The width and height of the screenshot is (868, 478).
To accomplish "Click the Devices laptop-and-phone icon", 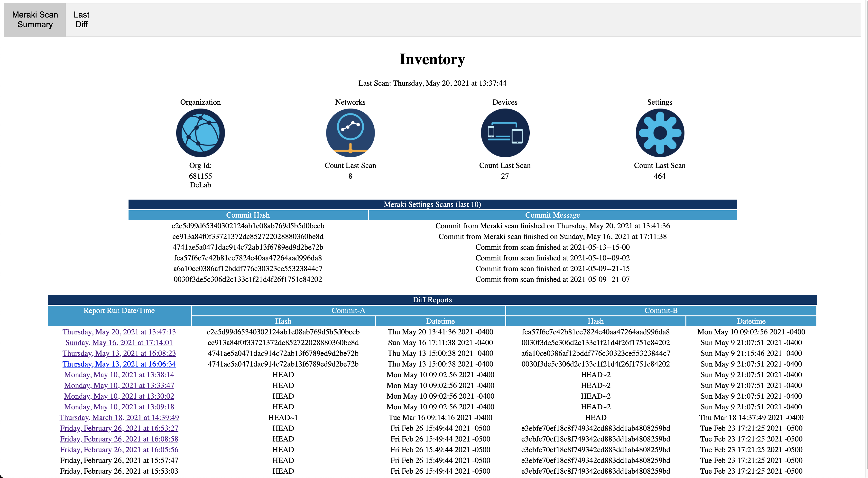I will click(505, 133).
